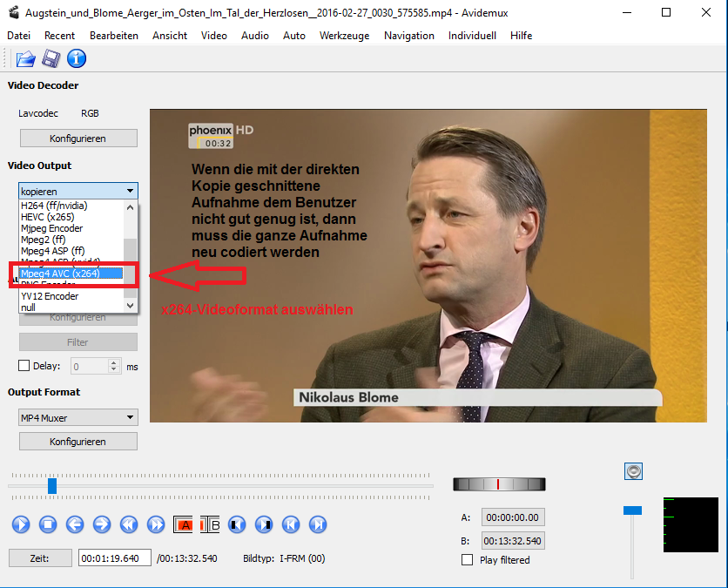The width and height of the screenshot is (728, 588).
Task: Click the current time input field
Action: (114, 558)
